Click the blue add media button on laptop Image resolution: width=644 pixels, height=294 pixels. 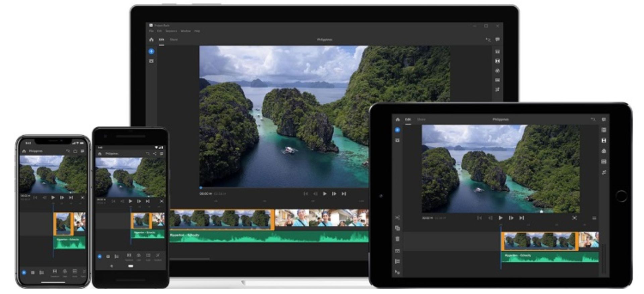click(151, 51)
